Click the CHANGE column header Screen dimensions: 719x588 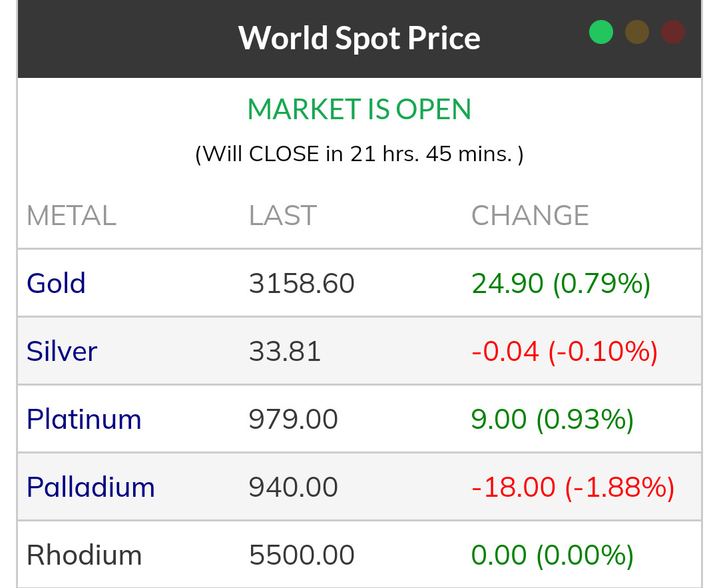click(x=530, y=216)
